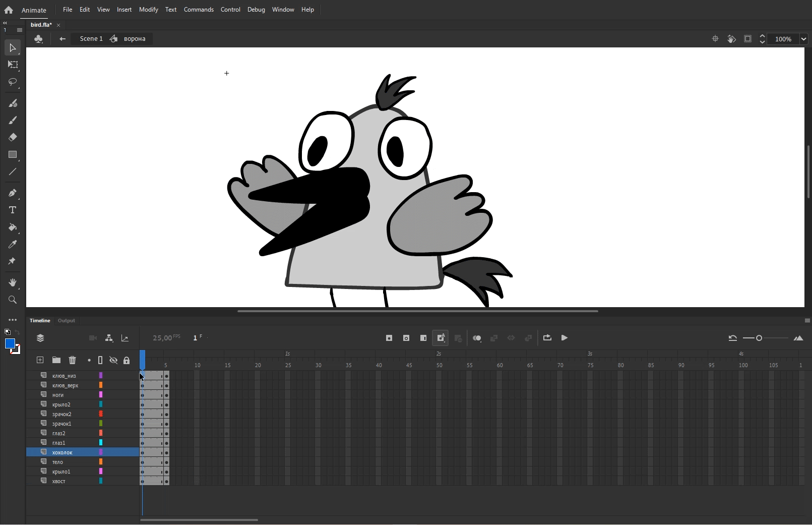This screenshot has width=812, height=525.
Task: Select the Lasso tool
Action: point(13,82)
